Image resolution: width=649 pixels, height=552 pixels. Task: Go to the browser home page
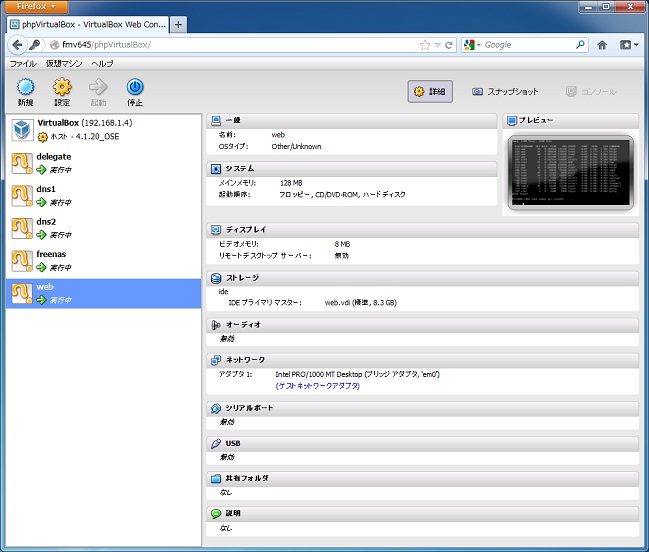tap(602, 45)
